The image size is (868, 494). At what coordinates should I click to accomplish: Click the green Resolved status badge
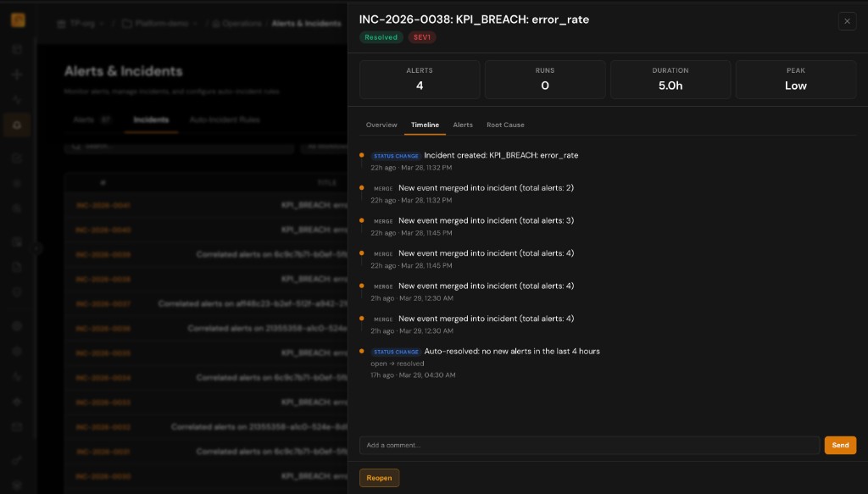(x=381, y=37)
